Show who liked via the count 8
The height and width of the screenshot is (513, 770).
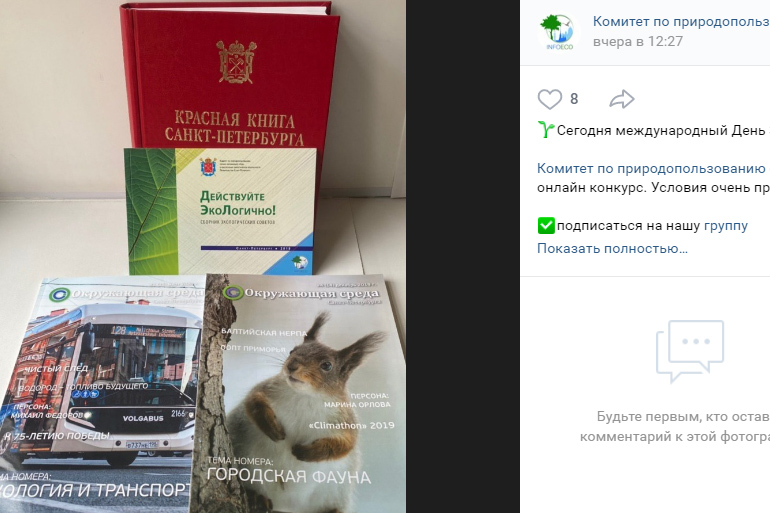pyautogui.click(x=574, y=99)
